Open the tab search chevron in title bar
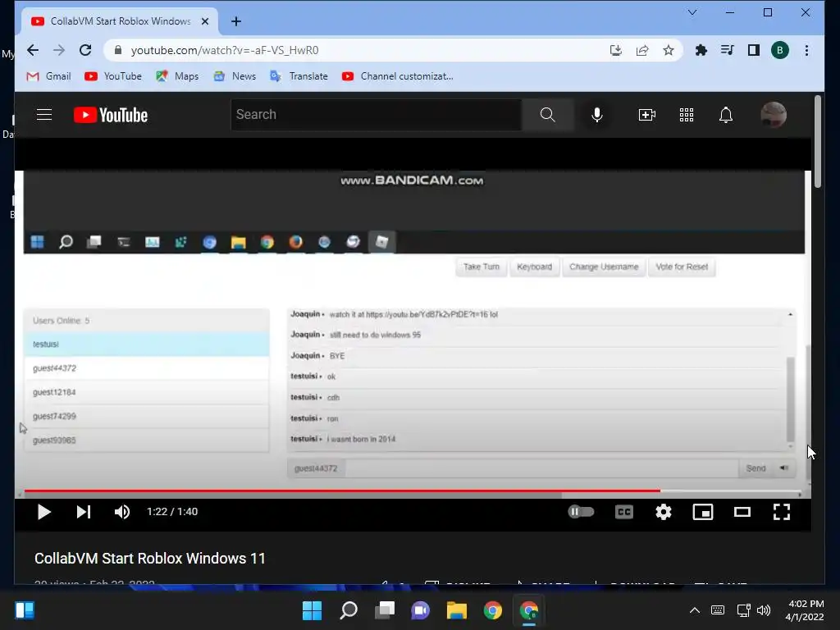The height and width of the screenshot is (630, 840). click(692, 12)
